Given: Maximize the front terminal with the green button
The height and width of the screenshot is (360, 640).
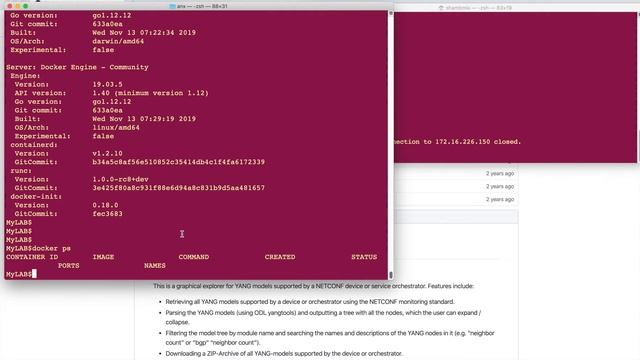Looking at the screenshot, I should [25, 6].
